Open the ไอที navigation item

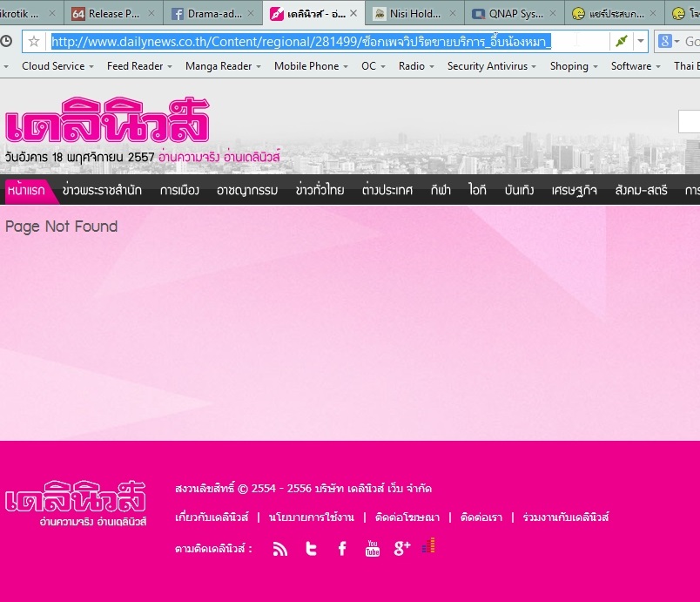(477, 190)
